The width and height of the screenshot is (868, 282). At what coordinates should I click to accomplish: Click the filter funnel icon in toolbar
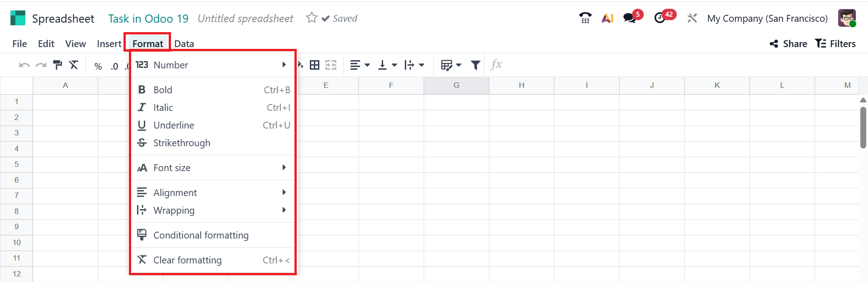click(x=475, y=65)
